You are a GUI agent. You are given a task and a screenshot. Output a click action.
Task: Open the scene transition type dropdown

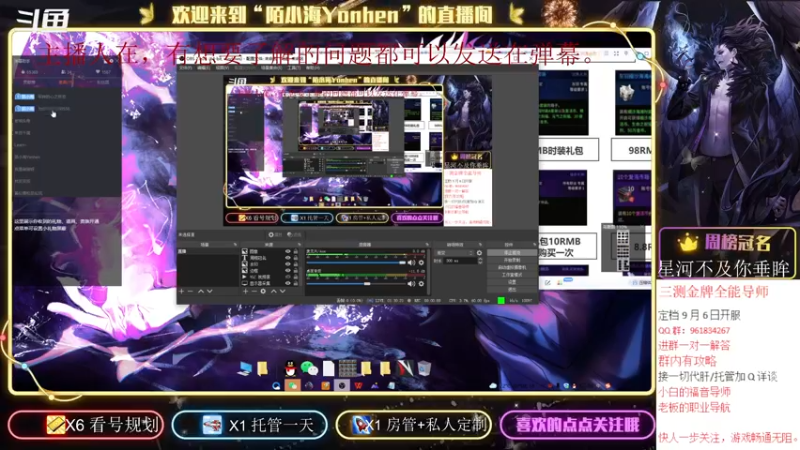455,253
